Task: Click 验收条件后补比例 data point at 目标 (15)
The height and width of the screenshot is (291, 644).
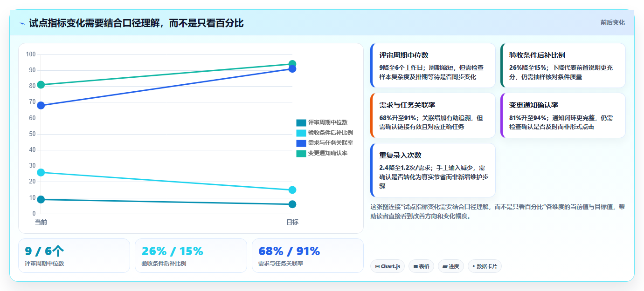Action: click(292, 190)
